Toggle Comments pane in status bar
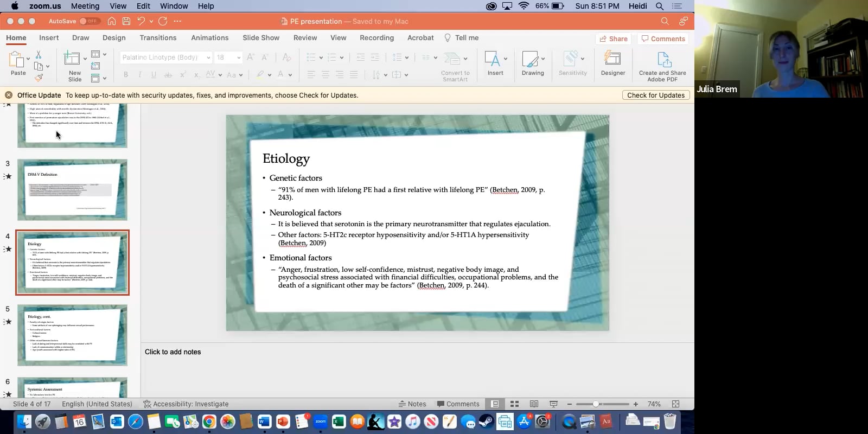Image resolution: width=868 pixels, height=434 pixels. click(x=458, y=404)
